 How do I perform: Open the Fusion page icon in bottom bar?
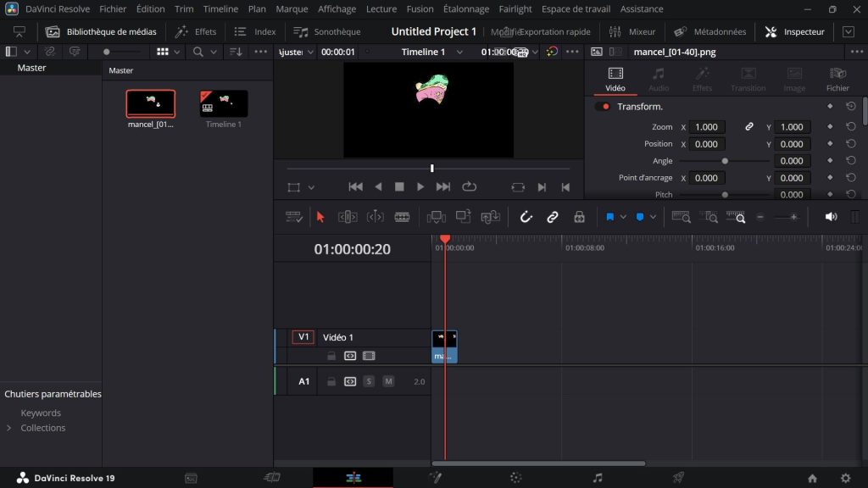[x=436, y=478]
